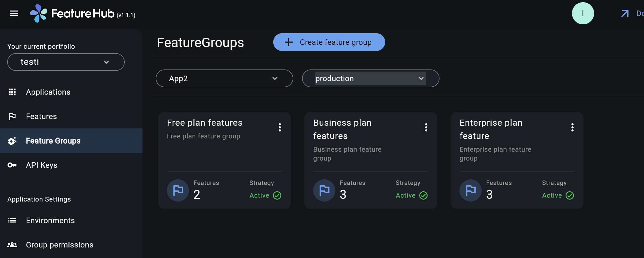Open the navigation hamburger menu
644x258 pixels.
[14, 13]
